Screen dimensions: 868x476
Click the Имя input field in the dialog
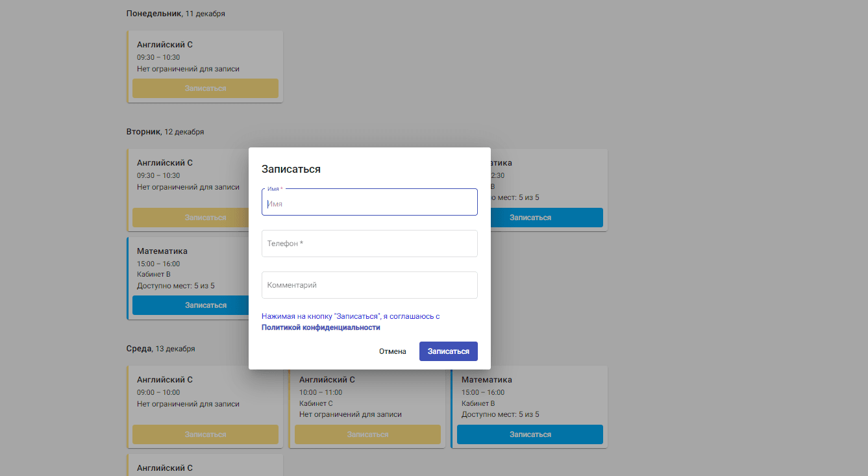point(369,203)
